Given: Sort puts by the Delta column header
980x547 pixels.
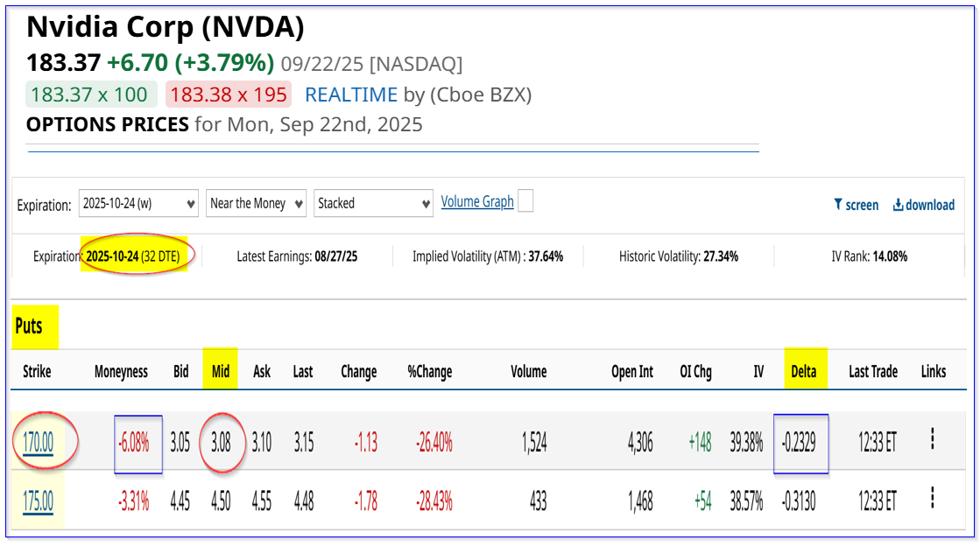Looking at the screenshot, I should coord(804,372).
